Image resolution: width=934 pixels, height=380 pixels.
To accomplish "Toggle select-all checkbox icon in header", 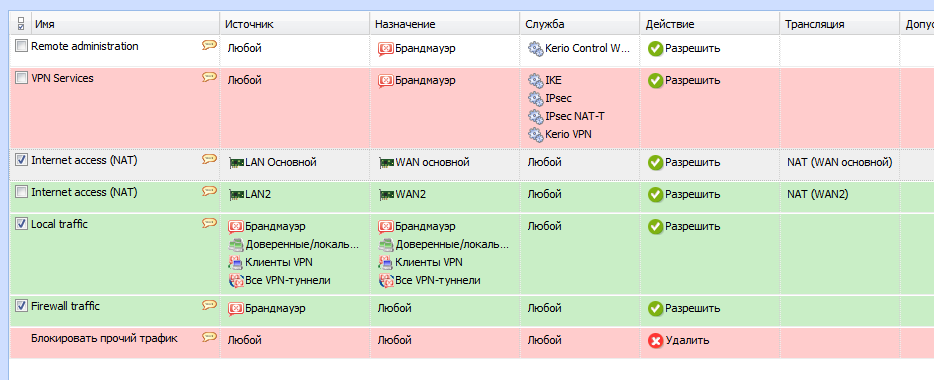I will (21, 24).
